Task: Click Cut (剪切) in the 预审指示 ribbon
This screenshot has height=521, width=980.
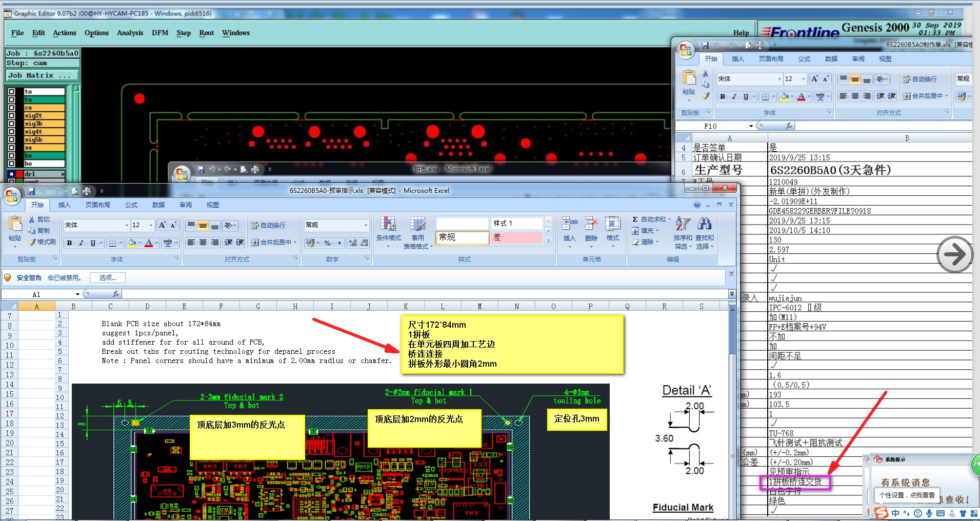Action: point(39,219)
